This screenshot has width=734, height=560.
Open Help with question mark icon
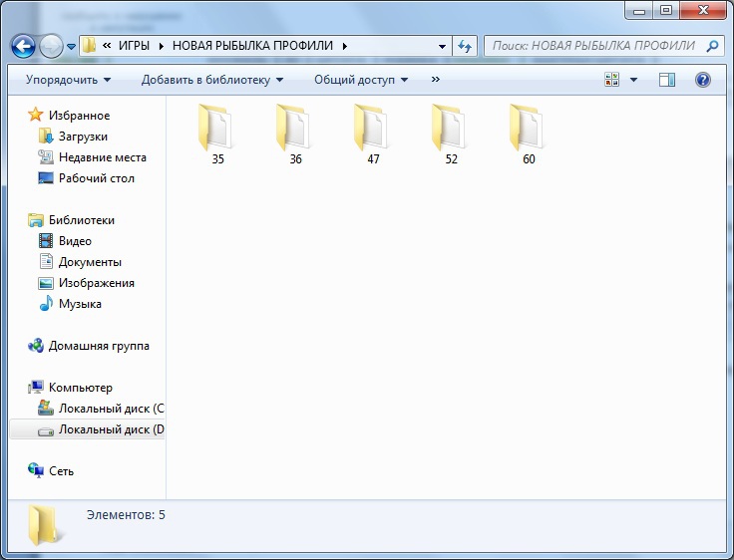tap(703, 80)
